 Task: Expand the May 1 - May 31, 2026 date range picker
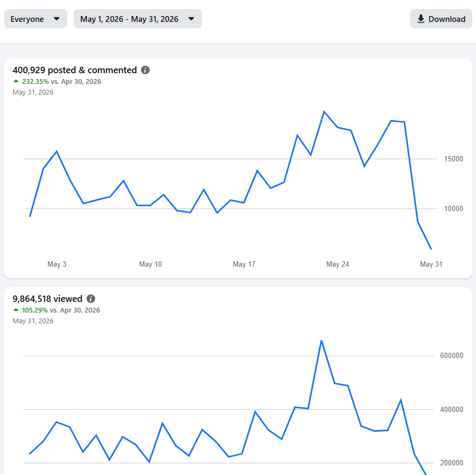coord(137,19)
